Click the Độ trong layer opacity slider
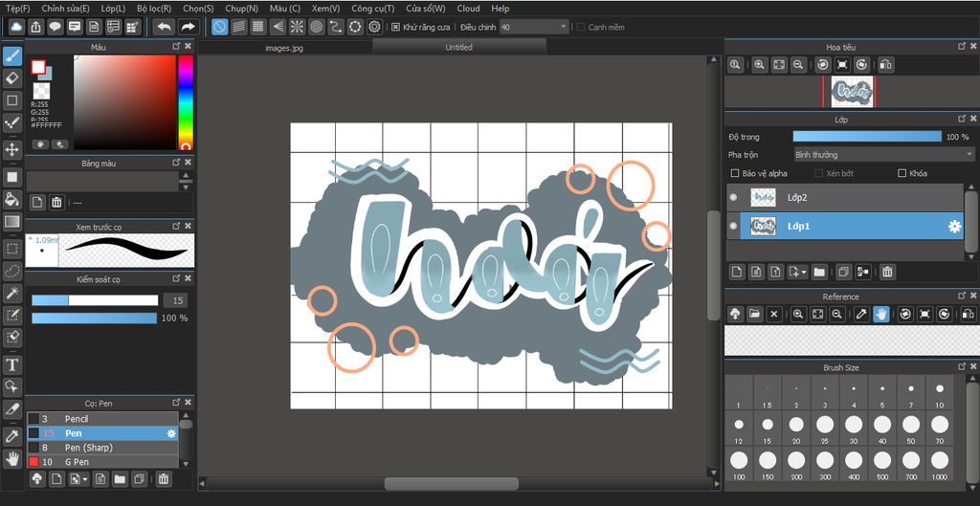 tap(867, 136)
